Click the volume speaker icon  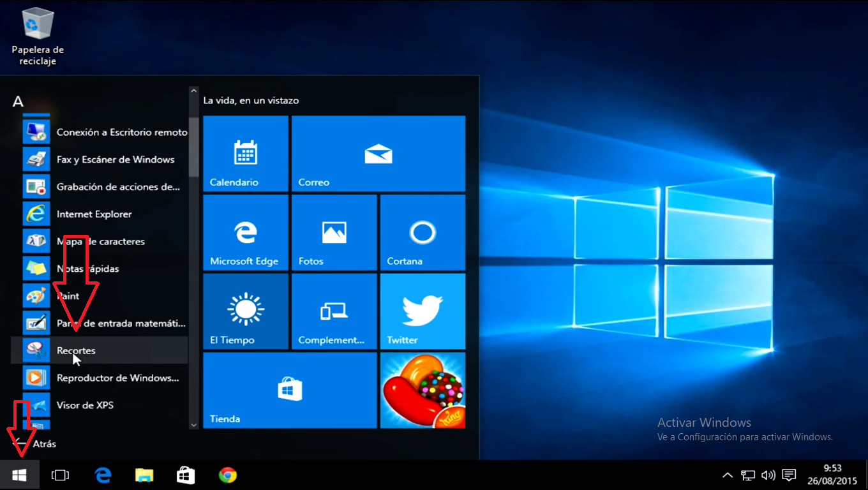coord(768,475)
